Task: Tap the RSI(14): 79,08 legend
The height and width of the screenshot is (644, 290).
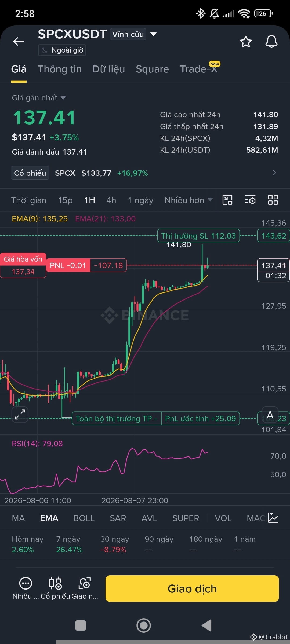Action: (37, 444)
